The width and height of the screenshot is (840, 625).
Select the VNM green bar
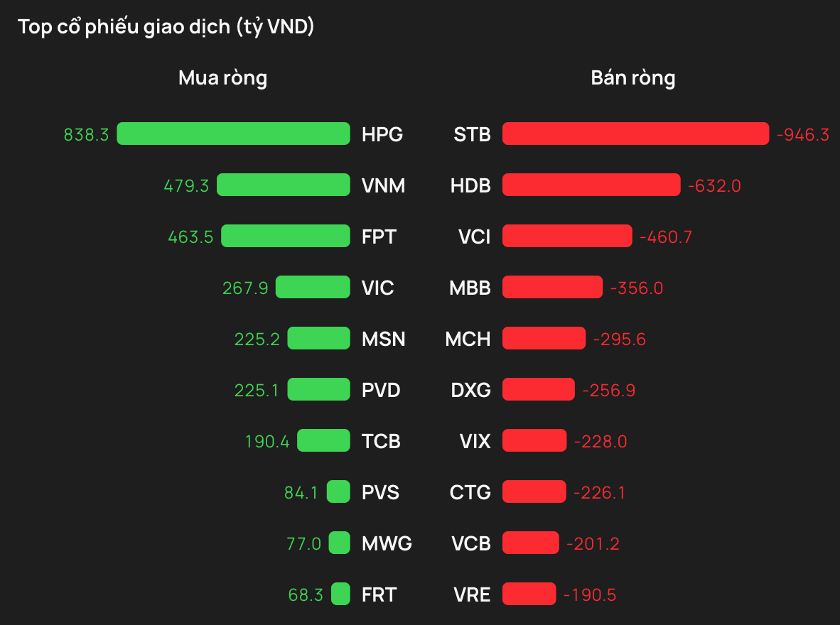(x=283, y=185)
